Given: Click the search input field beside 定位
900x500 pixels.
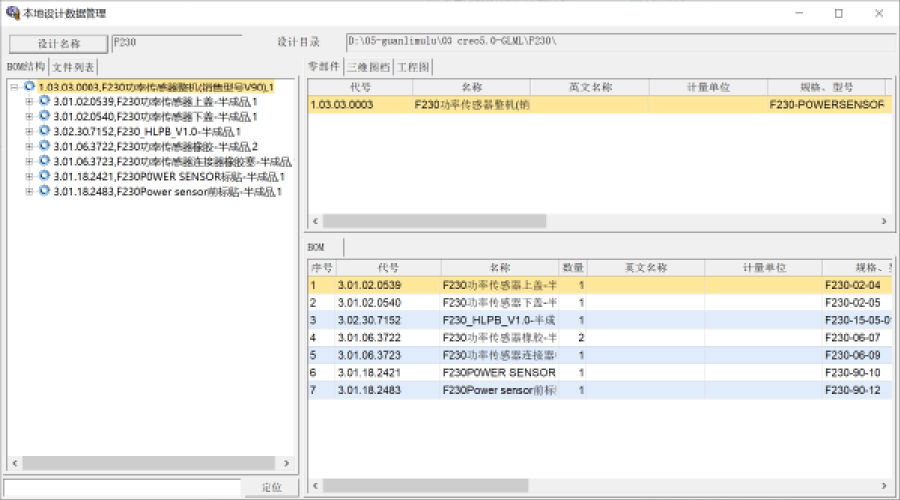Looking at the screenshot, I should pos(122,487).
